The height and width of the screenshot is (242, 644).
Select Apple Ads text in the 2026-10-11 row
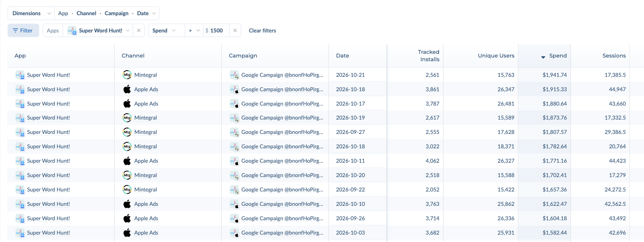pos(146,161)
